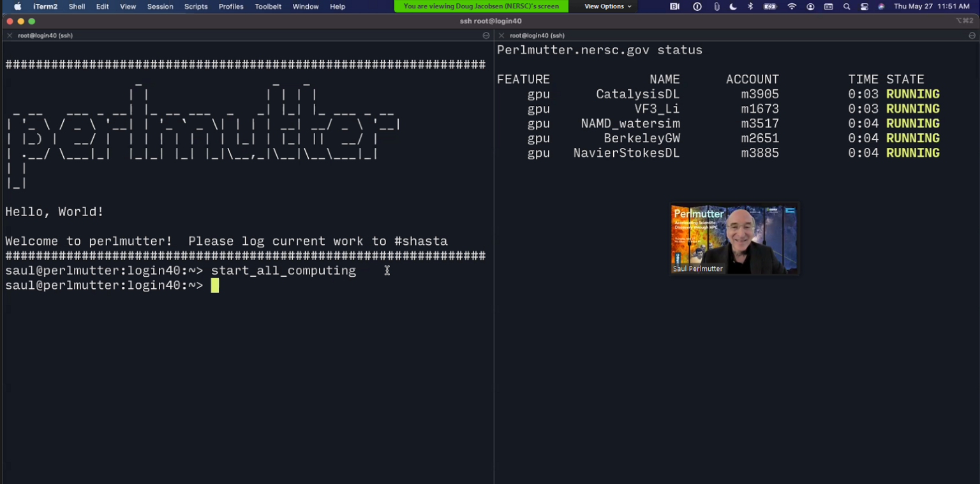Screen dimensions: 980x484
Task: Open the 1Password menu bar icon
Action: [x=697, y=6]
